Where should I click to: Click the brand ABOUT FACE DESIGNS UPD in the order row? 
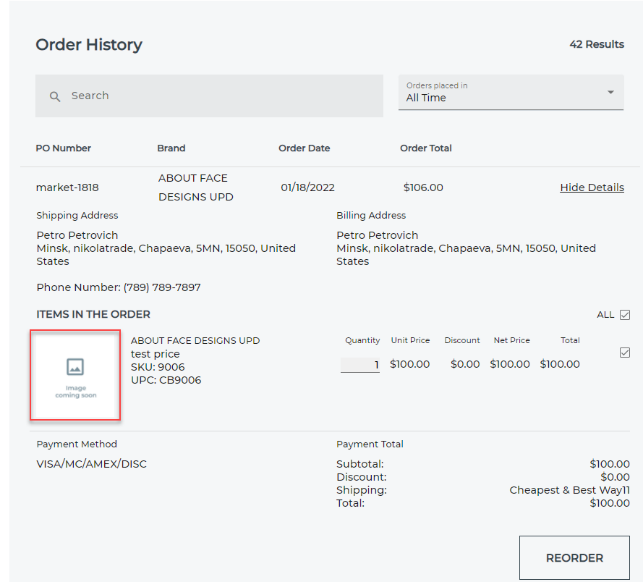point(196,187)
